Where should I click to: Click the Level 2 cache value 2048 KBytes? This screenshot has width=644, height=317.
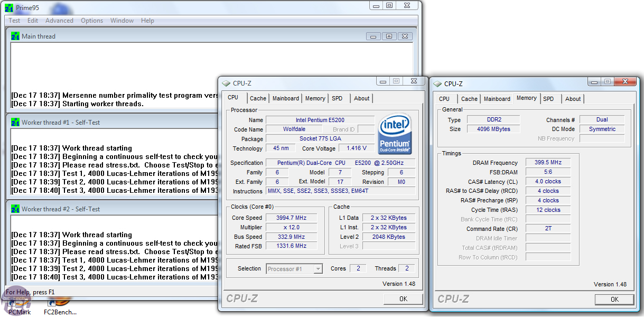click(x=388, y=237)
